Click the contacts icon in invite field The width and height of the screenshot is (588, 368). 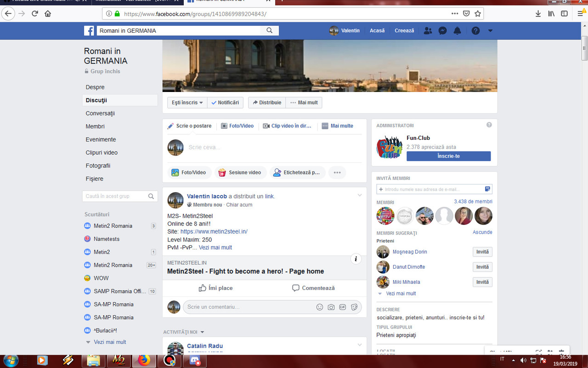pos(487,189)
